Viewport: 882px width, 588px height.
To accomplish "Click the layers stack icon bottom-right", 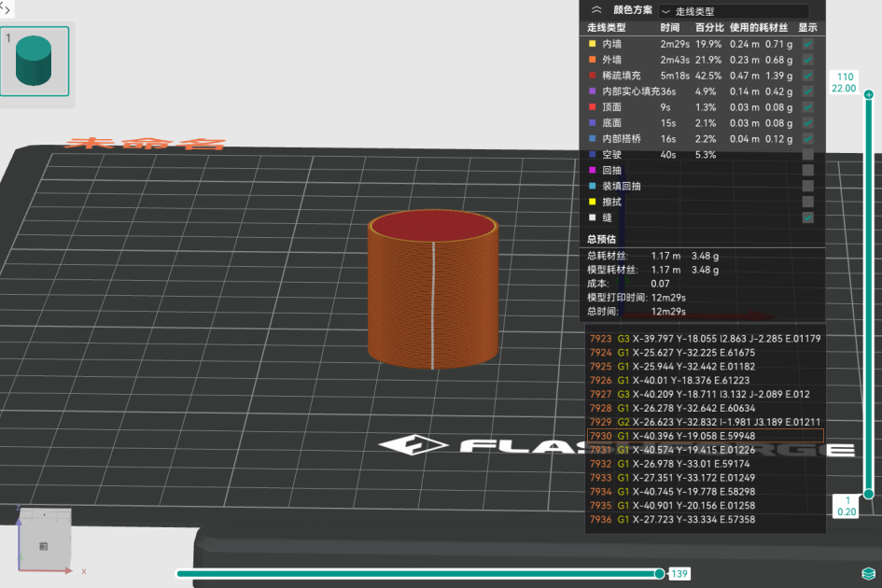I will (x=868, y=572).
